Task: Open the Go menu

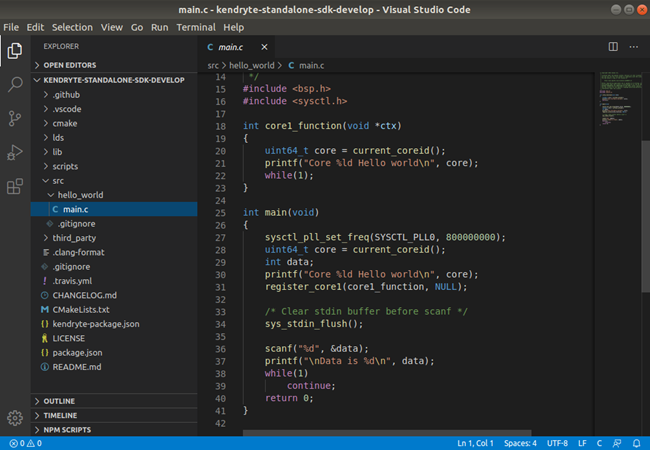Action: click(x=137, y=27)
